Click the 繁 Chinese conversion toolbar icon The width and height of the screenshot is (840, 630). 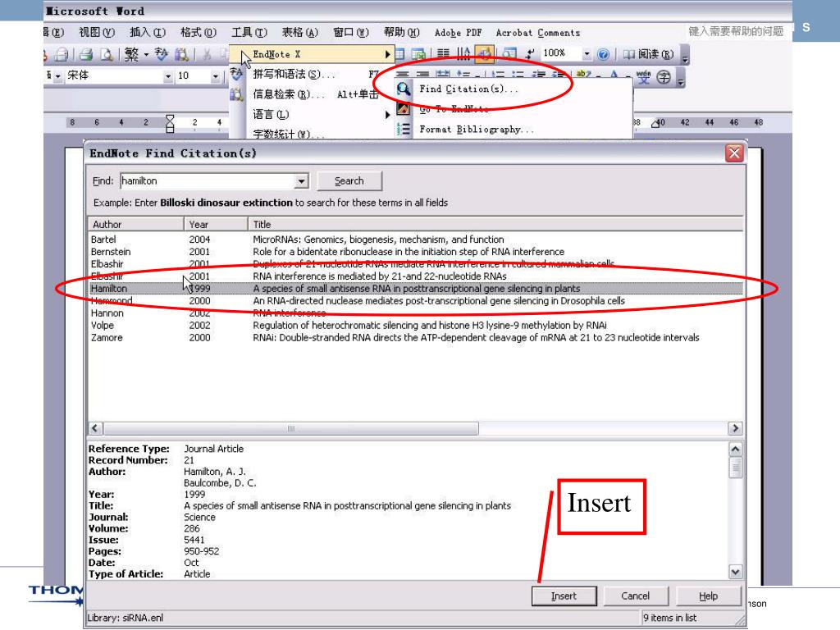(x=131, y=54)
